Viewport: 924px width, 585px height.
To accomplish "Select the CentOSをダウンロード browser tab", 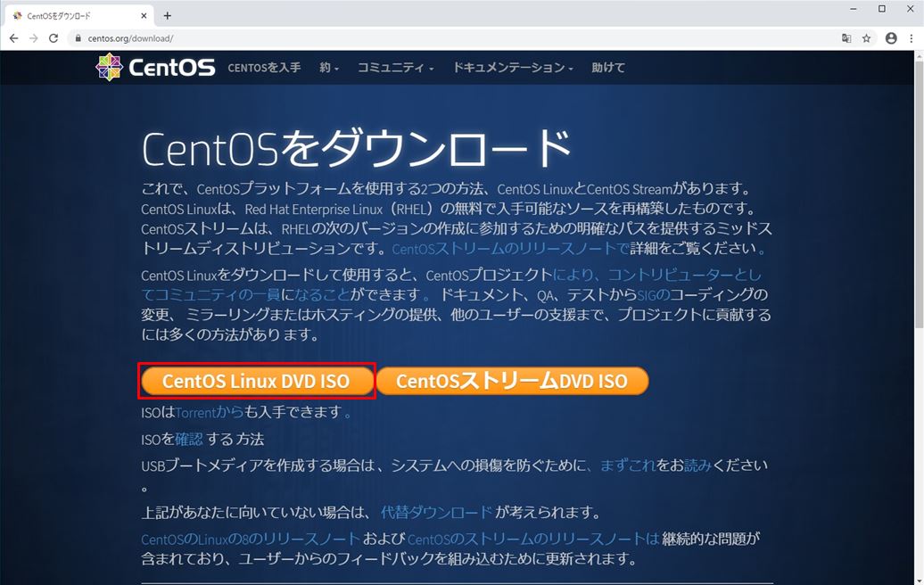I will coord(79,16).
